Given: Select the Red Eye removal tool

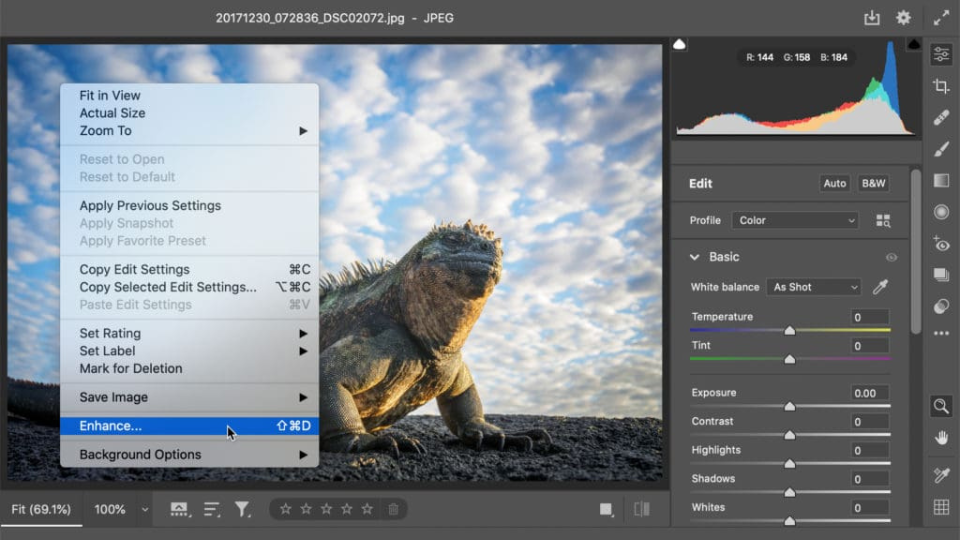Looking at the screenshot, I should tap(941, 243).
